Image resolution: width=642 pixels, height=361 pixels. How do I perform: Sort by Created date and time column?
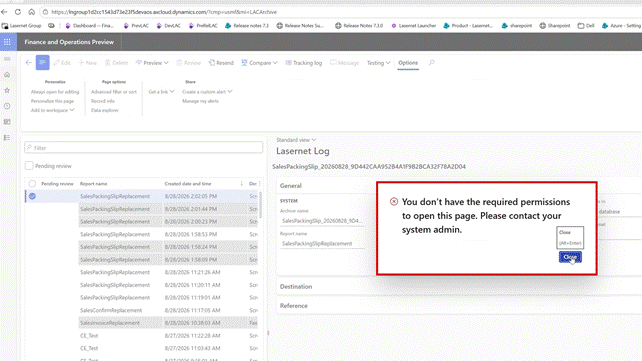coord(188,184)
